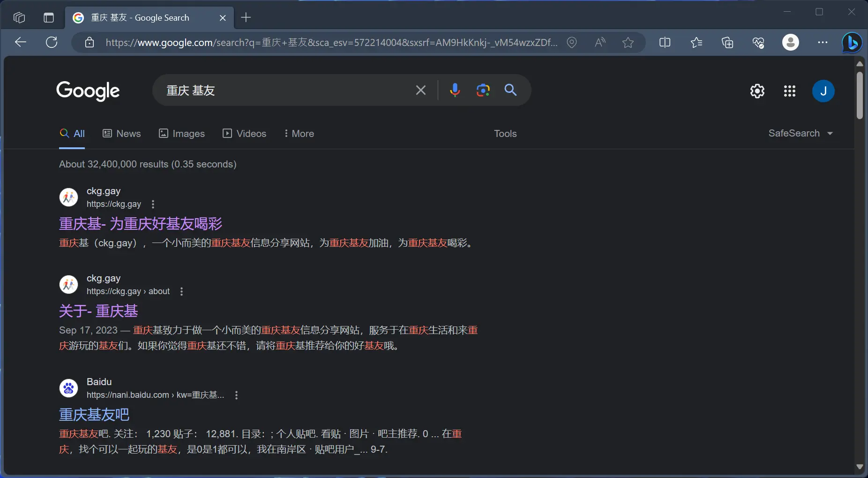Image resolution: width=868 pixels, height=478 pixels.
Task: Switch to the Images tab
Action: (x=182, y=134)
